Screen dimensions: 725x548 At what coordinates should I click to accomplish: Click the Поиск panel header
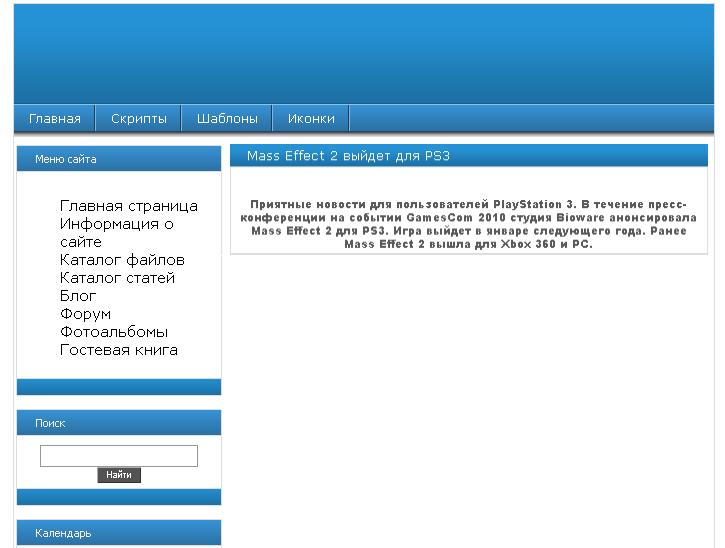50,423
